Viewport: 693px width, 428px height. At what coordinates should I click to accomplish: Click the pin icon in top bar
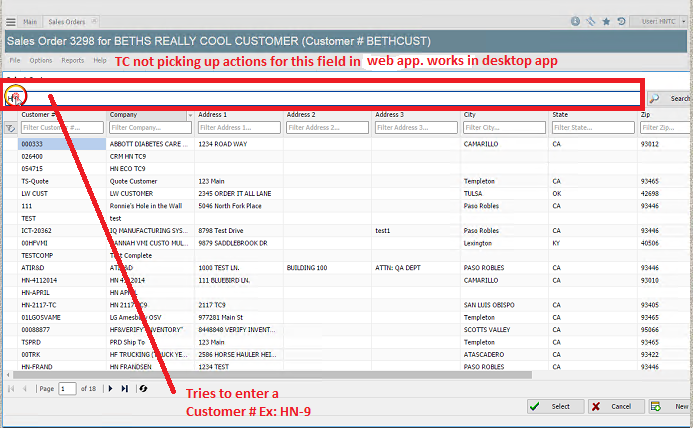(591, 20)
